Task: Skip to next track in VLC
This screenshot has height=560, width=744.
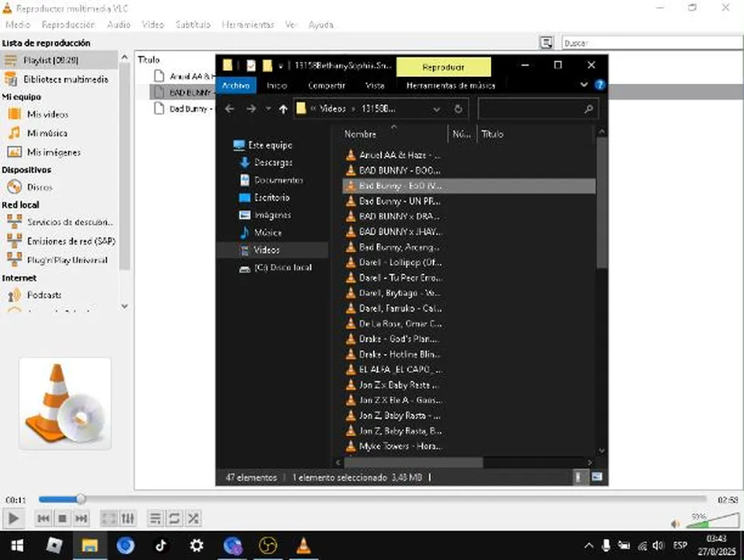Action: tap(81, 518)
